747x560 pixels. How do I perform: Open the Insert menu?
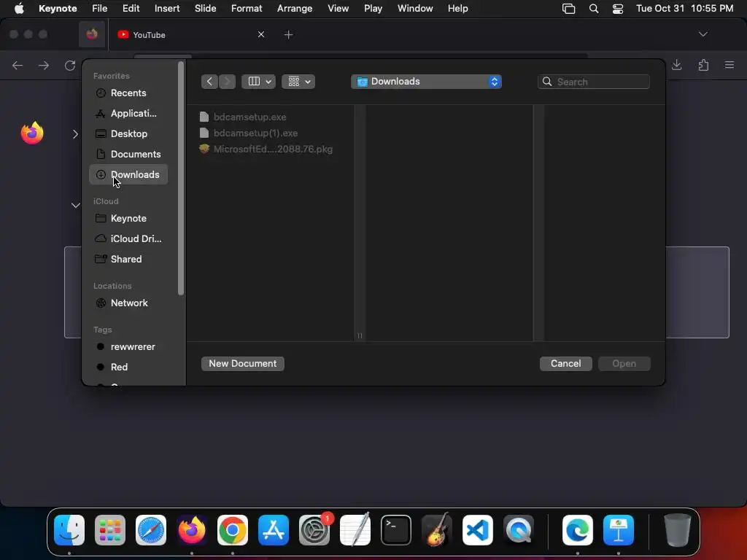[x=167, y=9]
